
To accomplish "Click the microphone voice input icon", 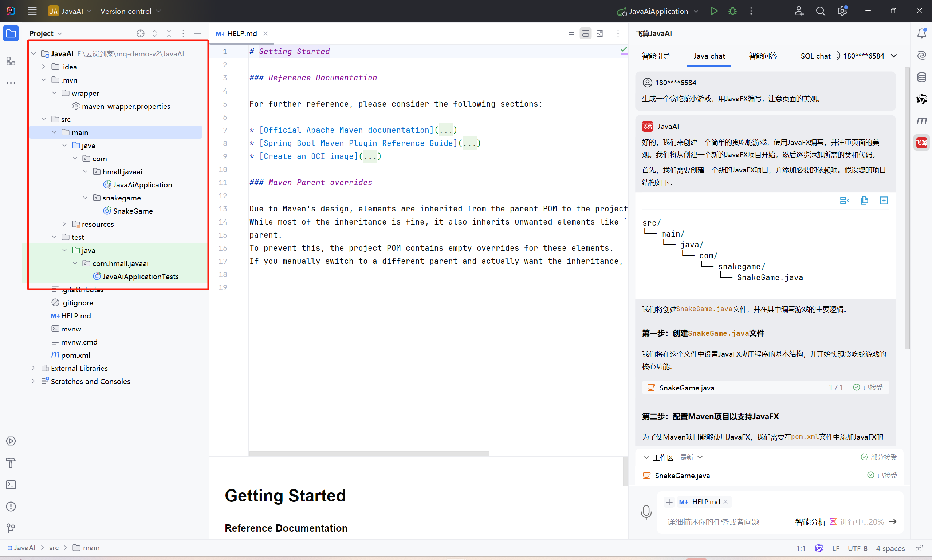I will pyautogui.click(x=646, y=512).
